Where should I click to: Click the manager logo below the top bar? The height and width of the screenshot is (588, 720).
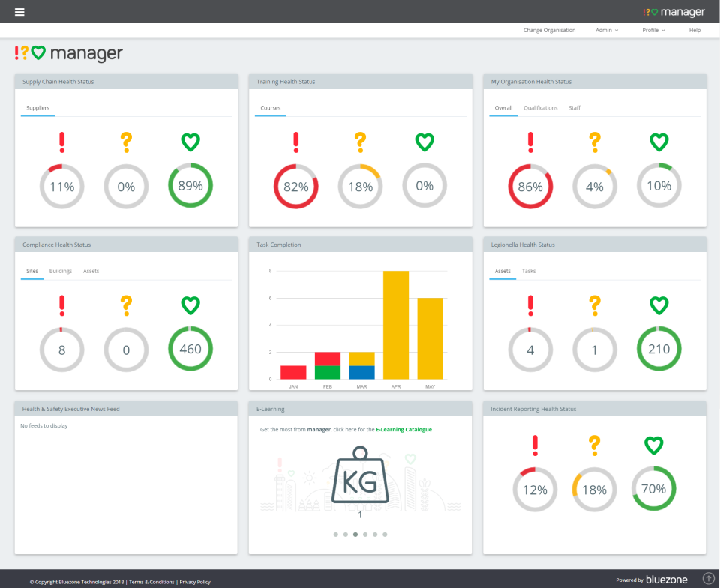(66, 53)
